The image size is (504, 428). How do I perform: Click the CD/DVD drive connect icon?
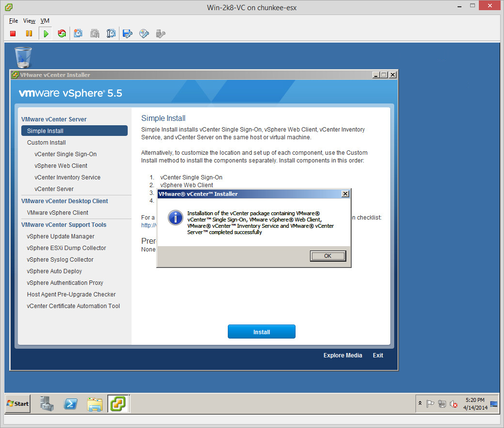[144, 33]
